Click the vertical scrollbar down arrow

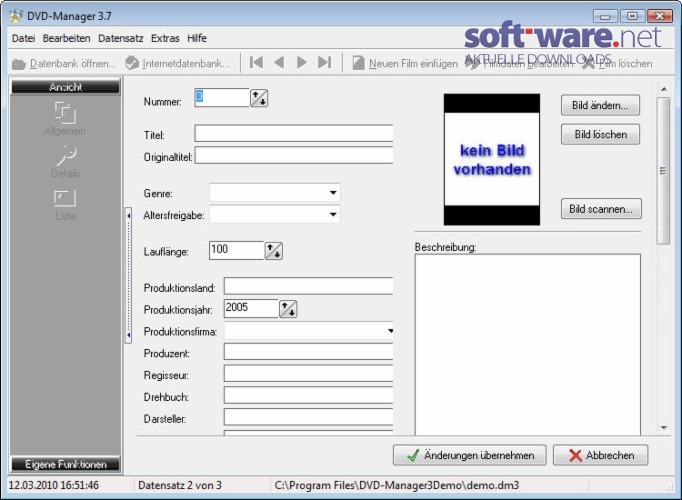point(664,428)
